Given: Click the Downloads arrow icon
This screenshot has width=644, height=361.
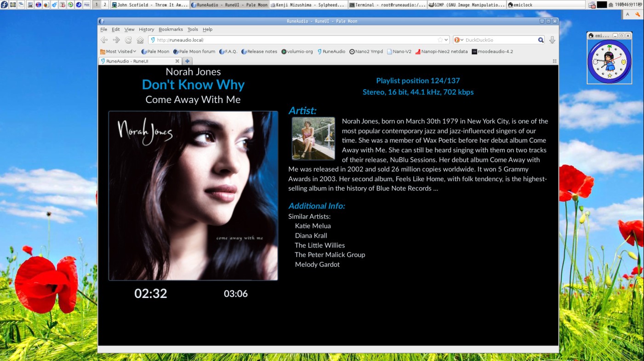Looking at the screenshot, I should pos(552,40).
